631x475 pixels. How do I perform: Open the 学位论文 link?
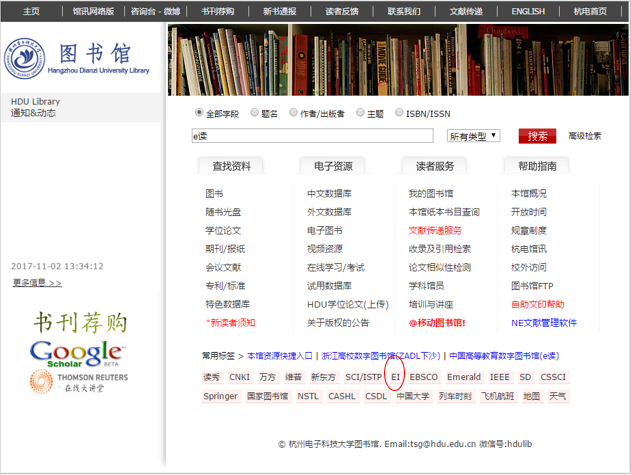pos(223,231)
